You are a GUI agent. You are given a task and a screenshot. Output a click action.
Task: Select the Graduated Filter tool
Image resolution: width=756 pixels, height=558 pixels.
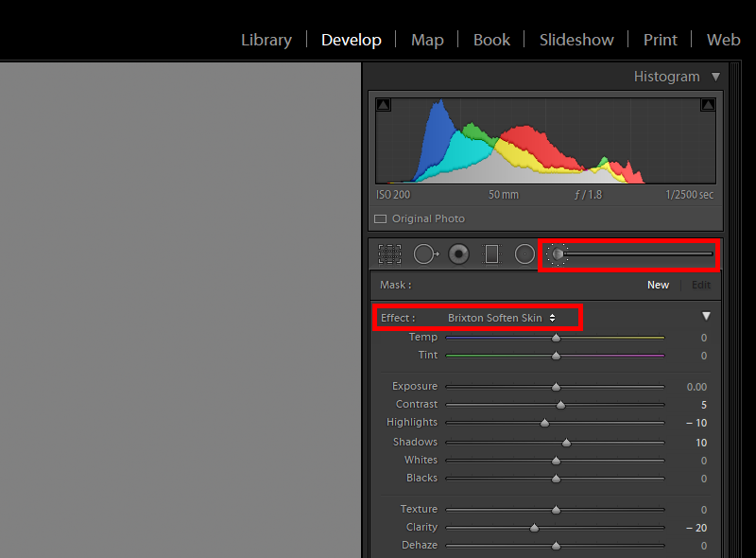pos(491,254)
